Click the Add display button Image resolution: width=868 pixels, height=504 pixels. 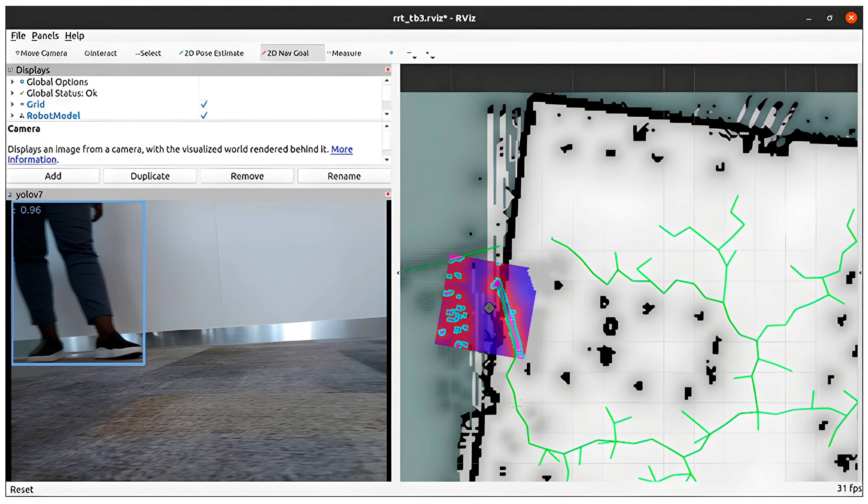53,176
